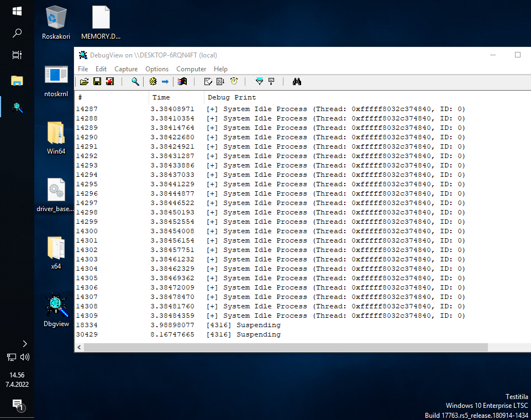Click time value 3.38444877
The width and height of the screenshot is (531, 420).
coord(172,193)
